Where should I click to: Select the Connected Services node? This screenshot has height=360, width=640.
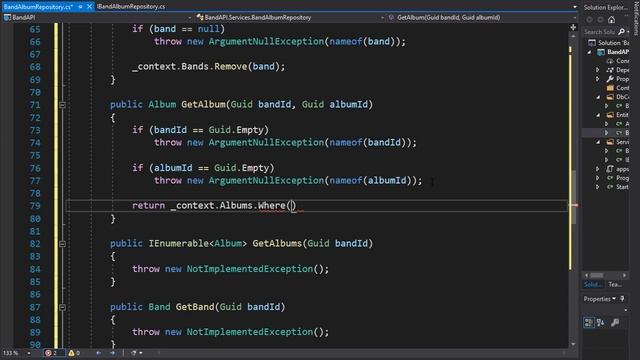click(x=618, y=61)
